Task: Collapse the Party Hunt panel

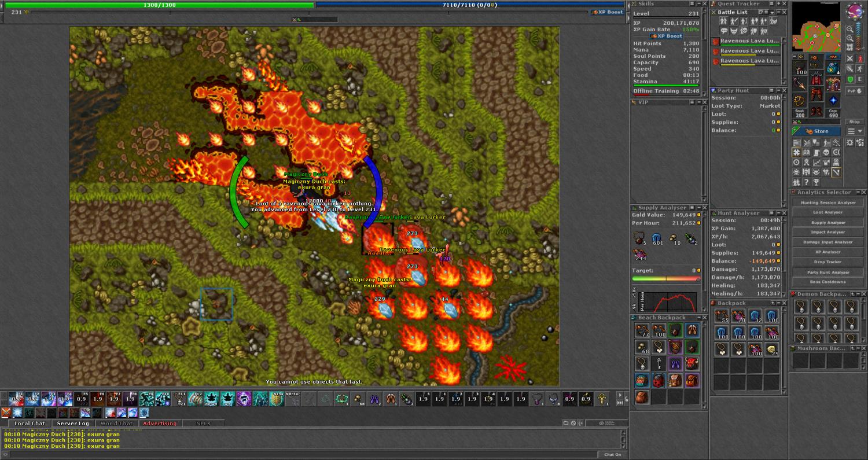Action: click(x=777, y=91)
